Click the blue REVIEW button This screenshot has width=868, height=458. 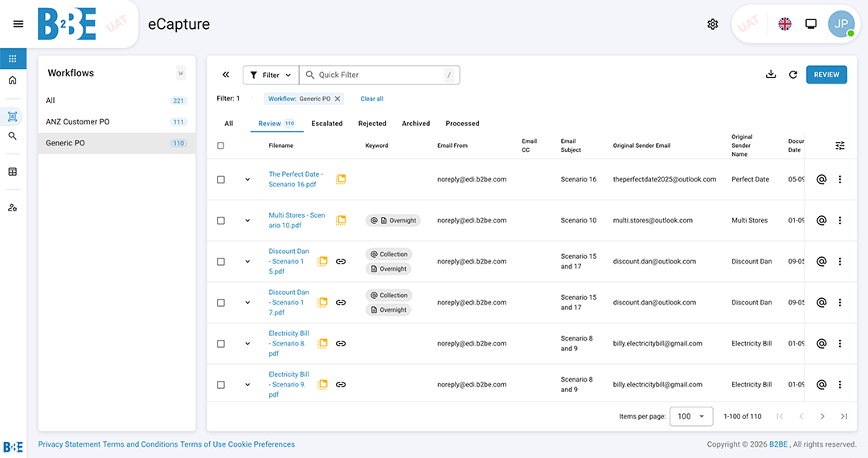point(826,75)
